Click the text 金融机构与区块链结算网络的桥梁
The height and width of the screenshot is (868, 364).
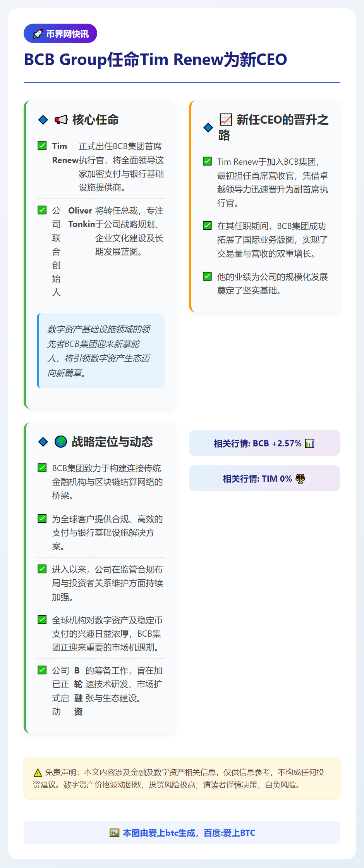tap(108, 489)
